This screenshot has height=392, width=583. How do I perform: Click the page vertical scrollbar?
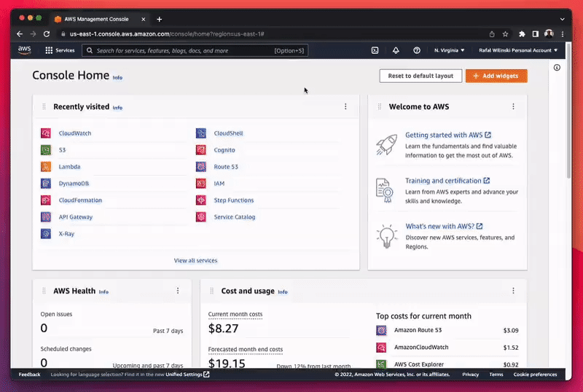(x=568, y=111)
